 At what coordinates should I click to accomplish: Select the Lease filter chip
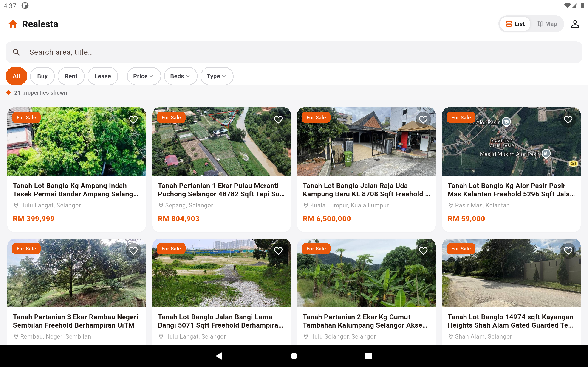(102, 76)
